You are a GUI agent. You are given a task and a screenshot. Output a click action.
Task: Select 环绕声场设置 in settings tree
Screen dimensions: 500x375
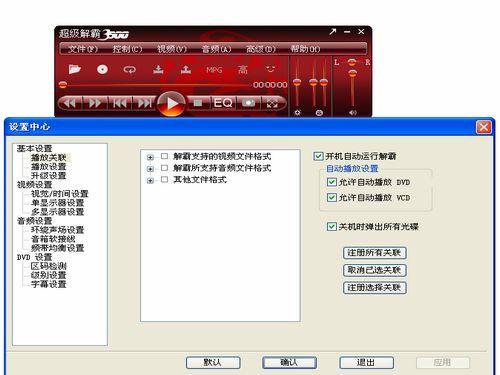[x=57, y=230]
